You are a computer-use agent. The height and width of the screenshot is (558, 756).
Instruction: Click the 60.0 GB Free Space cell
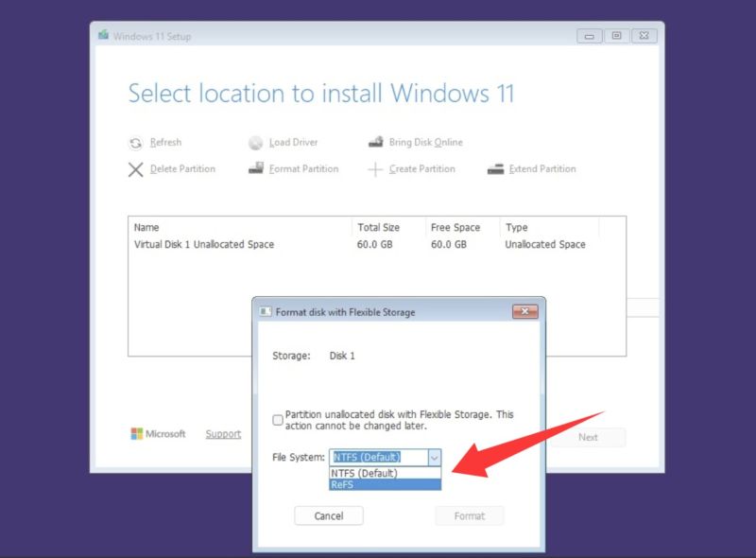pyautogui.click(x=449, y=244)
